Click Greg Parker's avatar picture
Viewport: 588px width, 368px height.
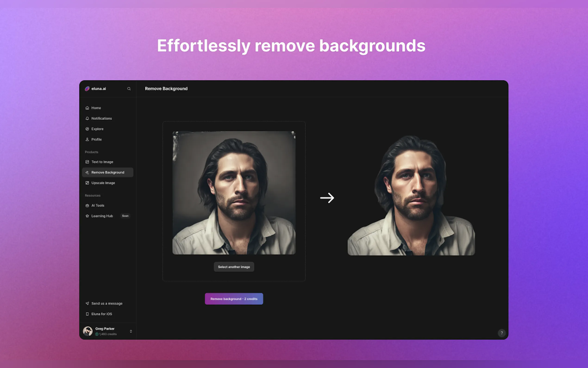point(88,331)
